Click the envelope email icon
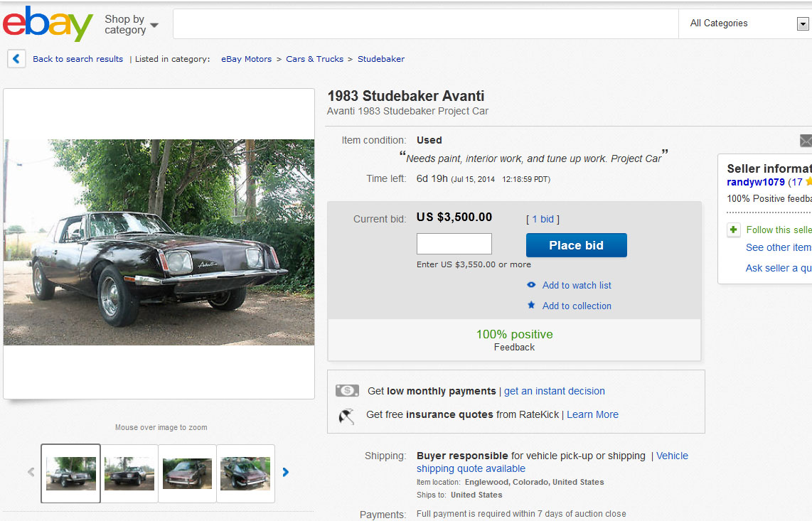The height and width of the screenshot is (521, 812). click(x=806, y=141)
